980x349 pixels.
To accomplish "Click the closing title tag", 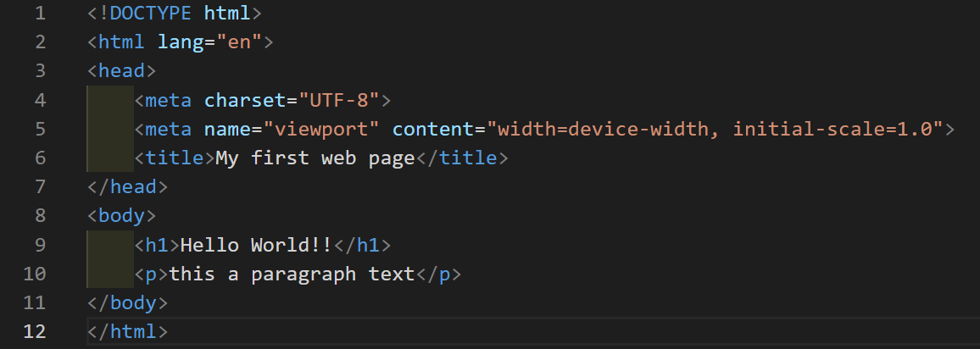I will [x=461, y=158].
